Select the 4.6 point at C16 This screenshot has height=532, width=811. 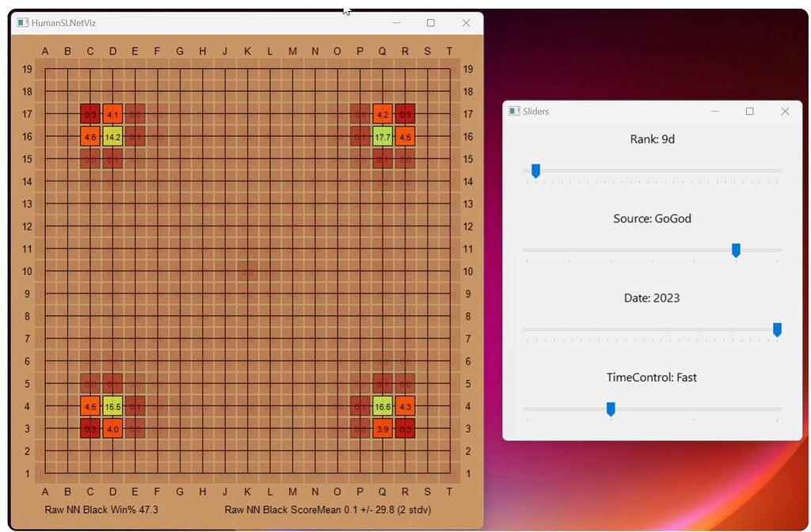coord(89,136)
